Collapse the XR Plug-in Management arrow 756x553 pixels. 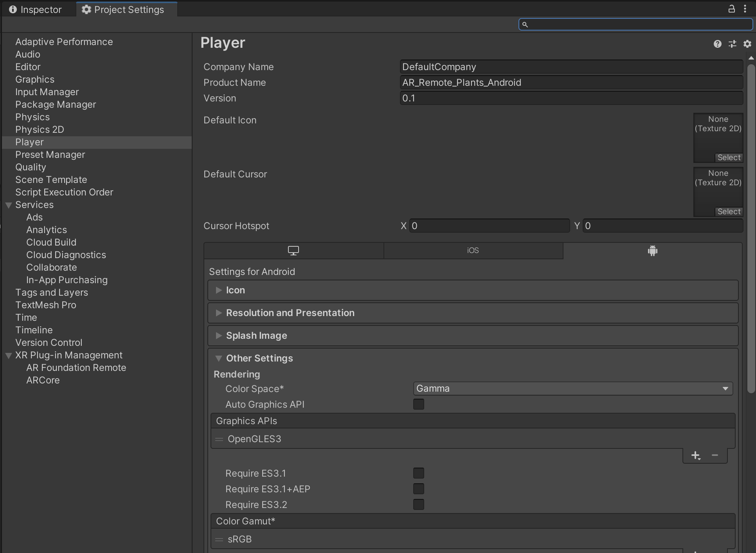pyautogui.click(x=9, y=356)
